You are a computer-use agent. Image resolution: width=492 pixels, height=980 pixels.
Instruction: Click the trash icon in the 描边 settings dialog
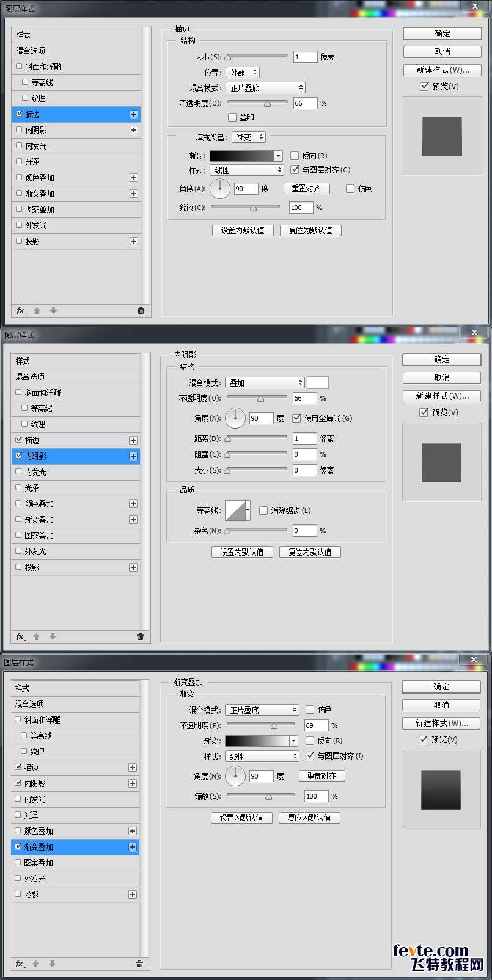click(141, 310)
